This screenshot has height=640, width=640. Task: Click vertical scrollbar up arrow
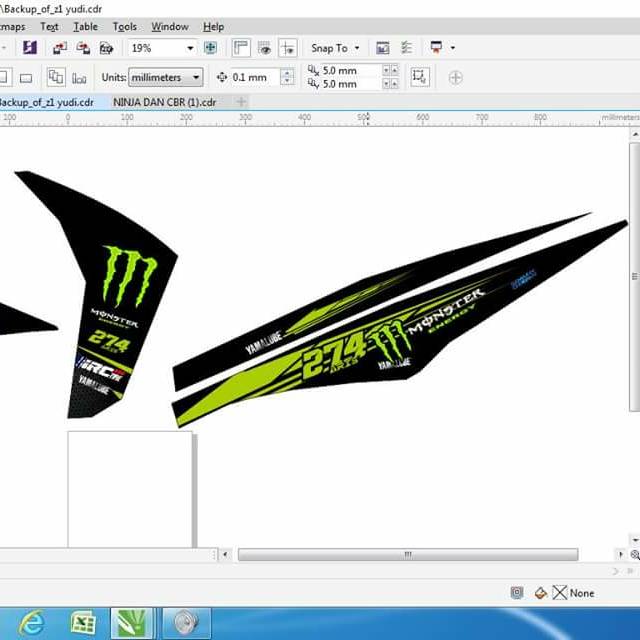pos(635,134)
